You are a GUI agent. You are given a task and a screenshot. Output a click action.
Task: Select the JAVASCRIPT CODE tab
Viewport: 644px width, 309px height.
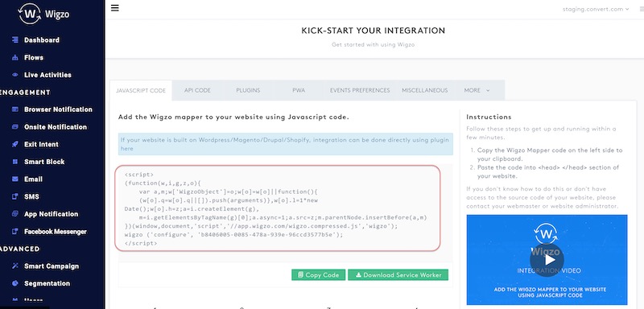[x=141, y=90]
